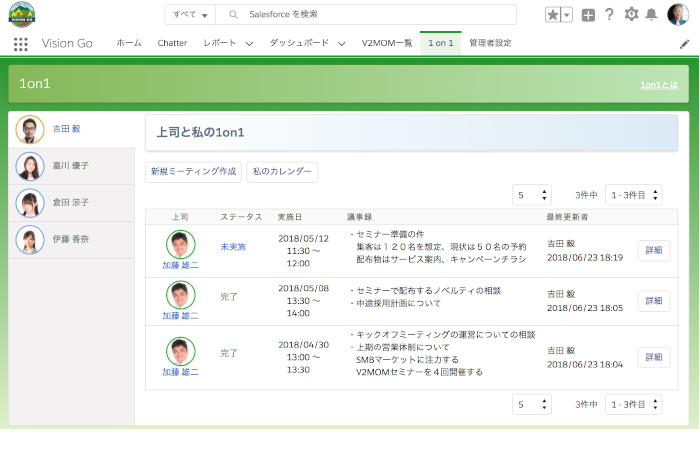Open the すべて search scope dropdown
The height and width of the screenshot is (467, 700).
190,15
